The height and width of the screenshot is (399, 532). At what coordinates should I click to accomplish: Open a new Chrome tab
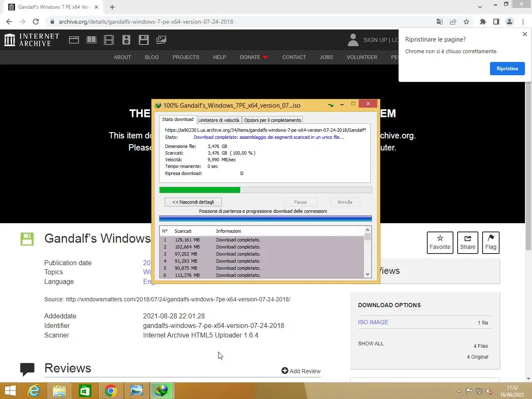coord(112,7)
